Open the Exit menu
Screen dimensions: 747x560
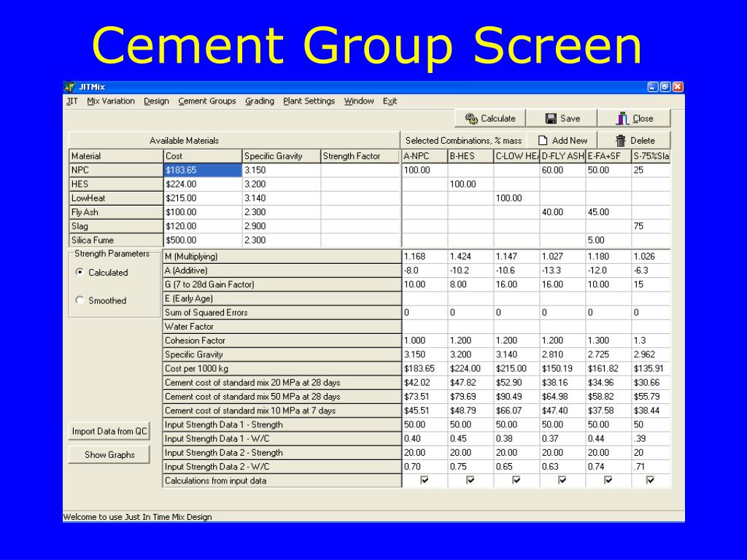click(390, 101)
